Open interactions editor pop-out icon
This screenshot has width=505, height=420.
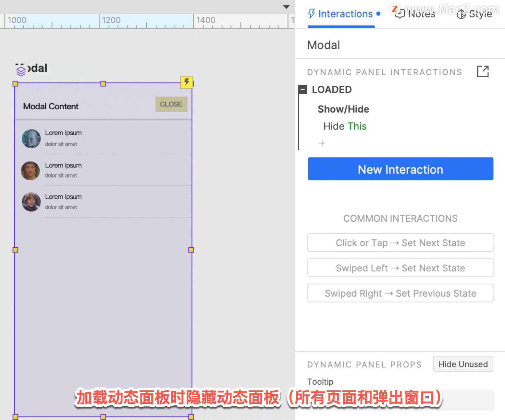483,71
